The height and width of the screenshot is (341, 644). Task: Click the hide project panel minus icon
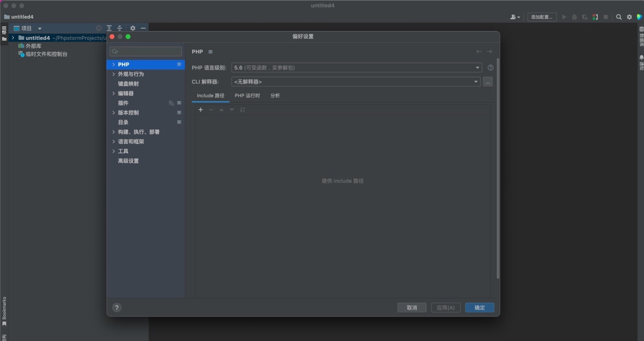point(143,28)
